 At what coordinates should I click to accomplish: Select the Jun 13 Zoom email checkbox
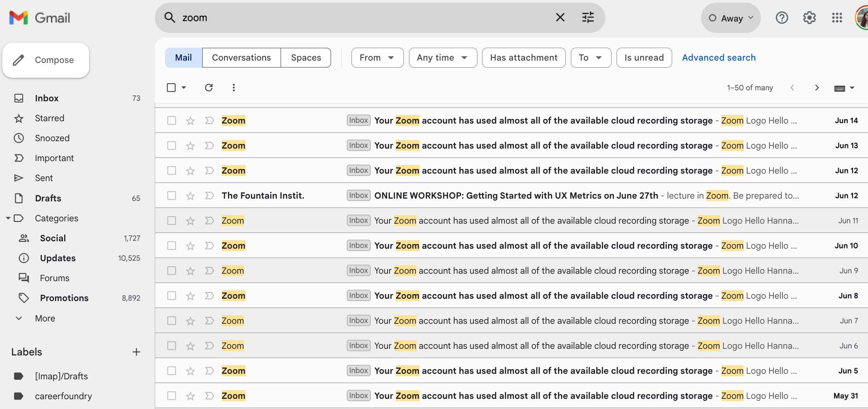[171, 145]
